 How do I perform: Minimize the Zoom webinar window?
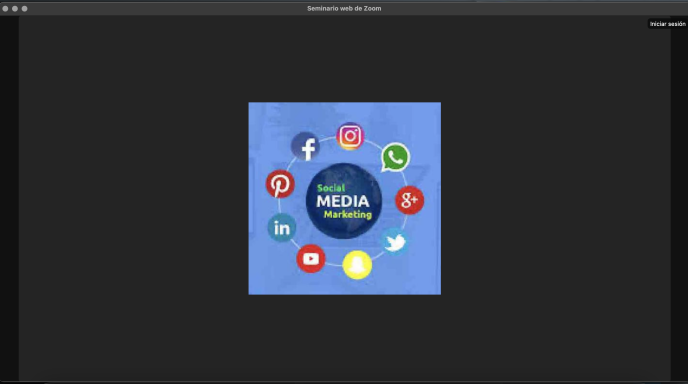coord(15,8)
